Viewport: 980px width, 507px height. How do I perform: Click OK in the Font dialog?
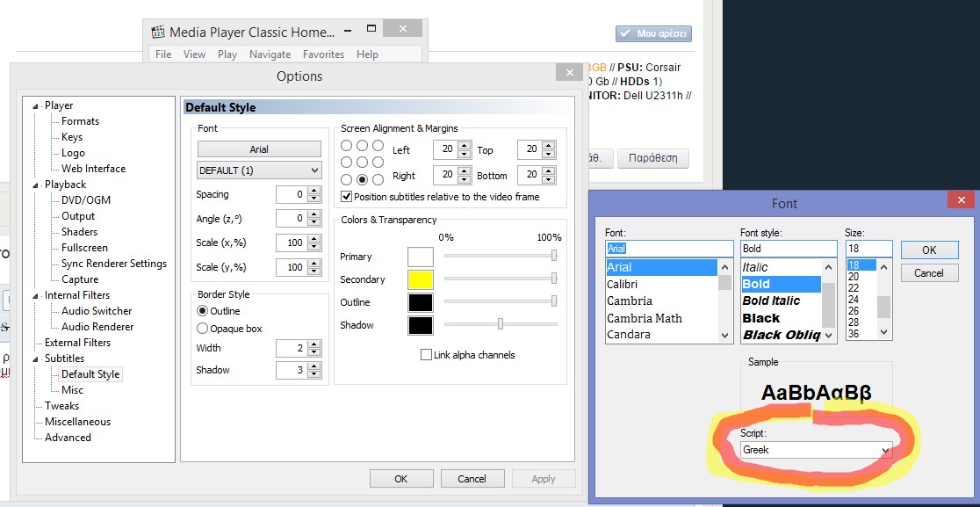(x=929, y=250)
